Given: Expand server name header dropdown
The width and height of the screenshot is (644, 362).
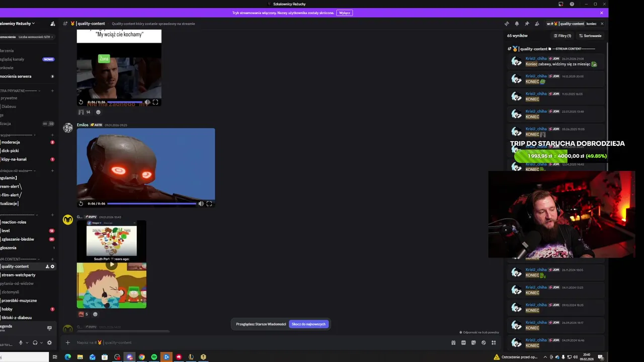Looking at the screenshot, I should point(18,24).
